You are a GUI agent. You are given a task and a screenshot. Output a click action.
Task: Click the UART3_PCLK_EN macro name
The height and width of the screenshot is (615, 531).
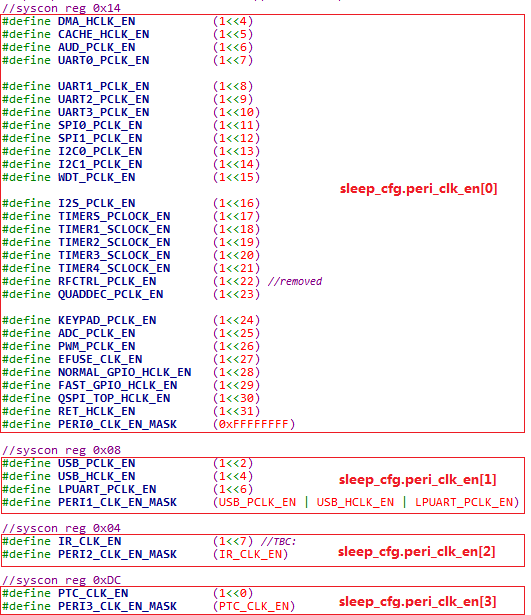pos(104,112)
